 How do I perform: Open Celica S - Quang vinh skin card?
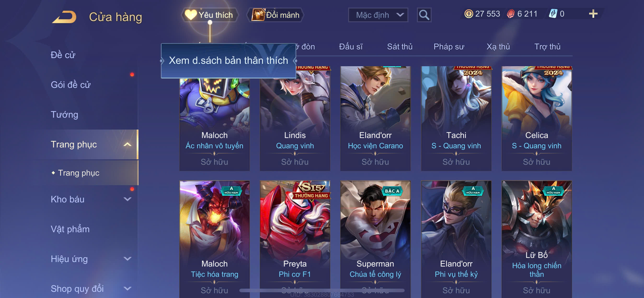coord(536,119)
